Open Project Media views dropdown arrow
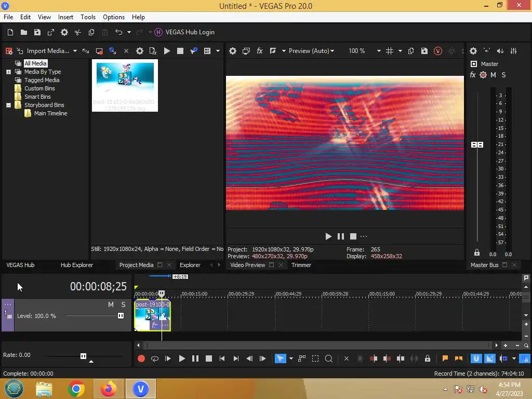The width and height of the screenshot is (532, 399). point(218,51)
